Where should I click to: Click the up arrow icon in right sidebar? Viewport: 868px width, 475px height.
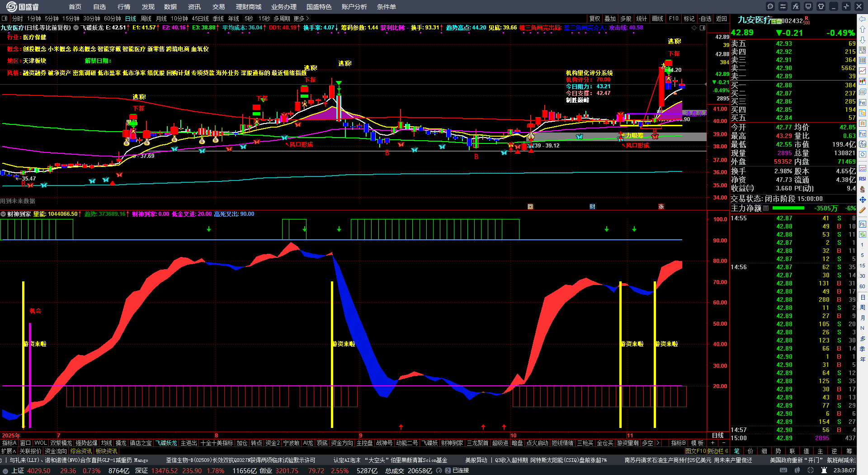tap(863, 29)
